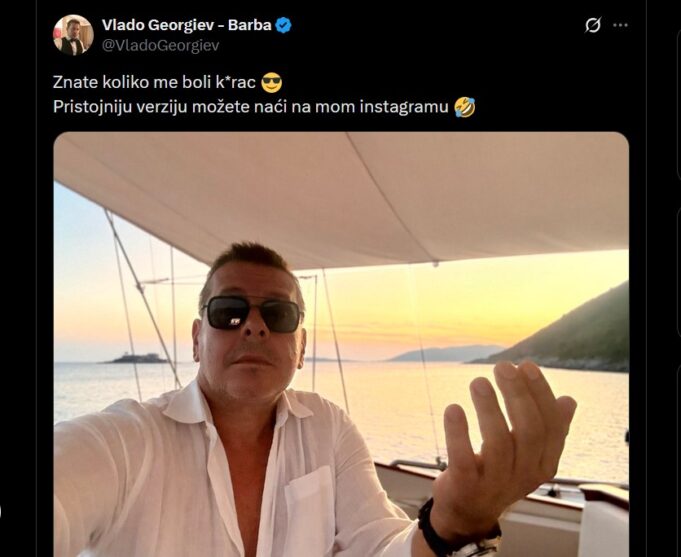Click the small island on the photo horizon
The image size is (681, 557).
(136, 358)
